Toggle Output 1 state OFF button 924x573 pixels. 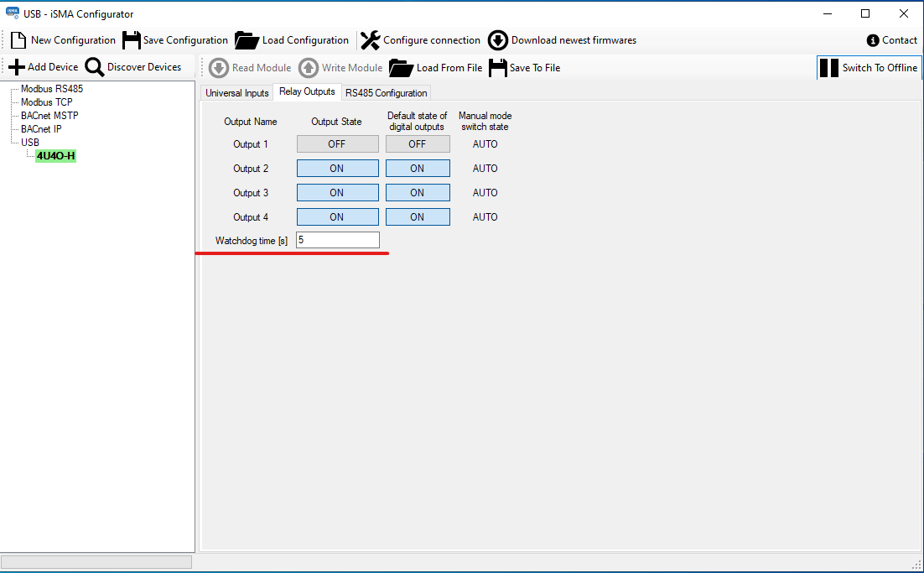[x=337, y=144]
